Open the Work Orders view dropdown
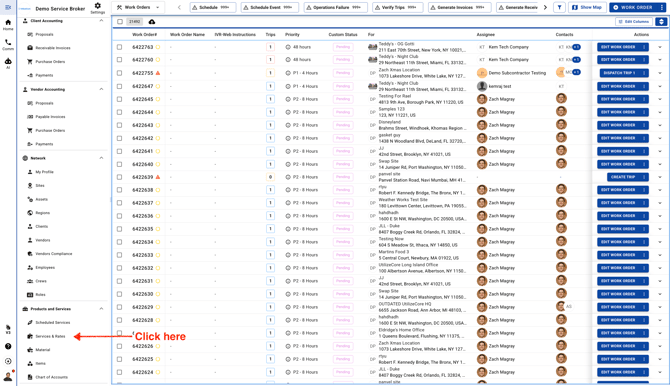The height and width of the screenshot is (386, 670). (138, 7)
